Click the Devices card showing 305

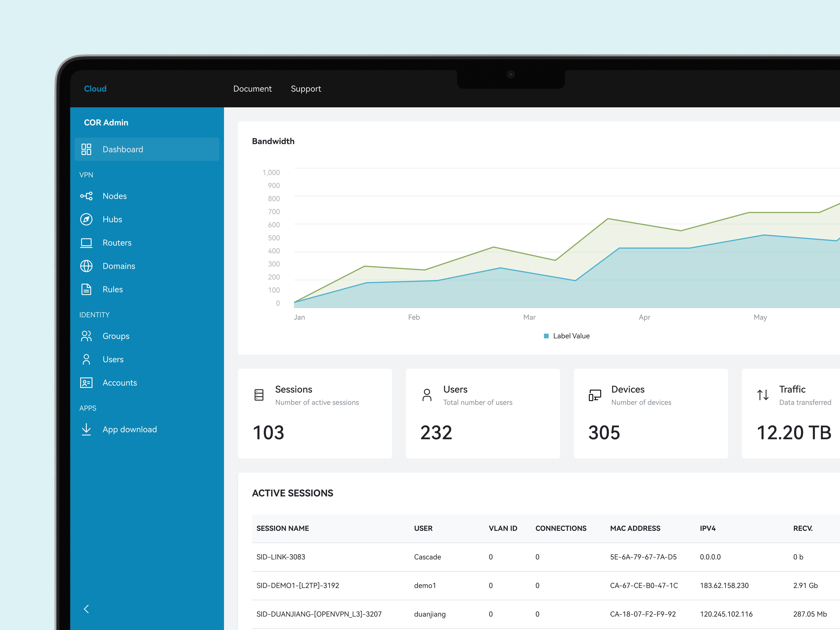click(x=650, y=413)
